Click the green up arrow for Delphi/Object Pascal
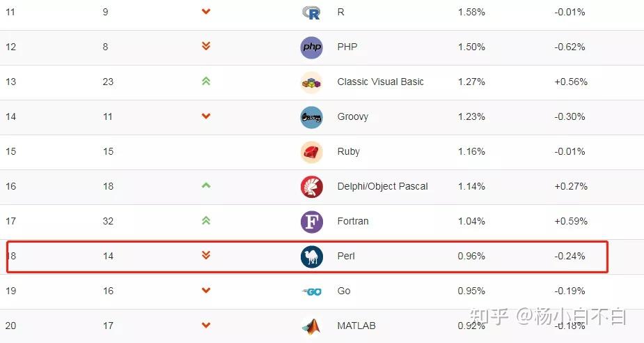 [205, 185]
